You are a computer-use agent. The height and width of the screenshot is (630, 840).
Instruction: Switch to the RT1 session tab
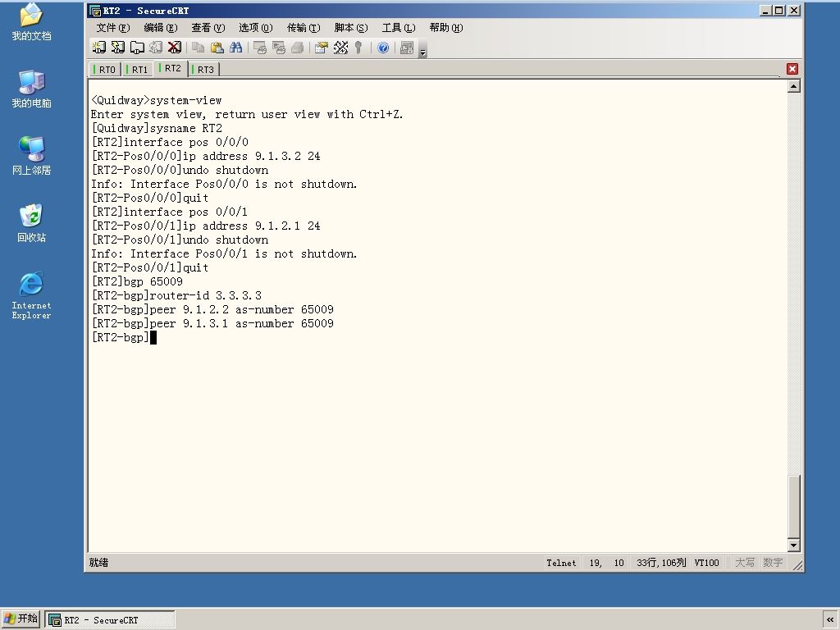[x=137, y=70]
